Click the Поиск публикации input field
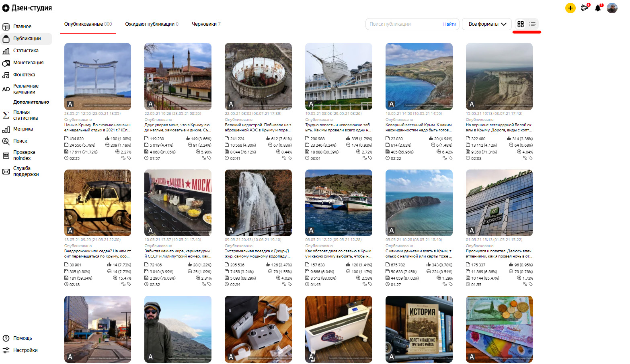Image resolution: width=630 pixels, height=364 pixels. [x=404, y=24]
